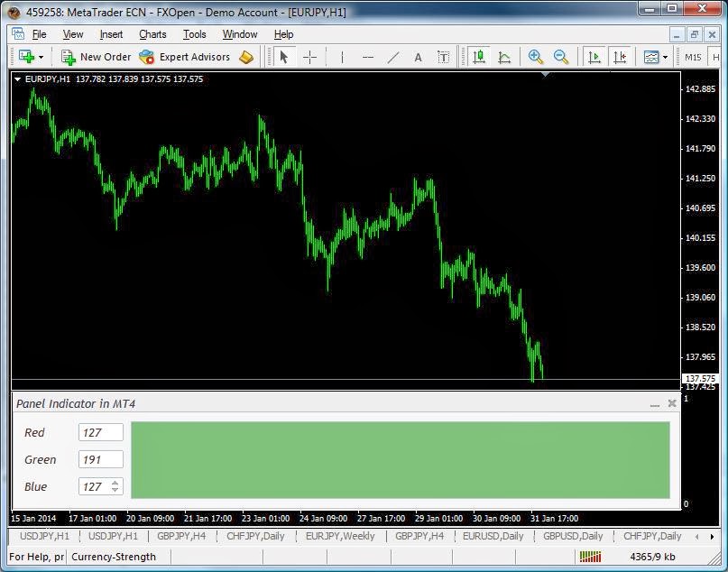Open the New Chart dropdown arrow
This screenshot has height=572, width=728.
pyautogui.click(x=41, y=57)
